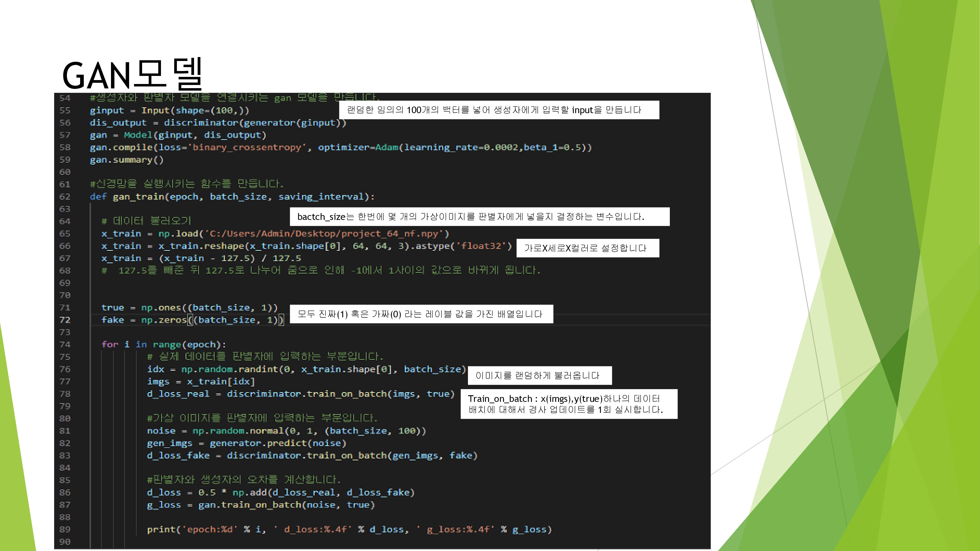
Task: Click line number 55 in the code gutter
Action: (65, 110)
